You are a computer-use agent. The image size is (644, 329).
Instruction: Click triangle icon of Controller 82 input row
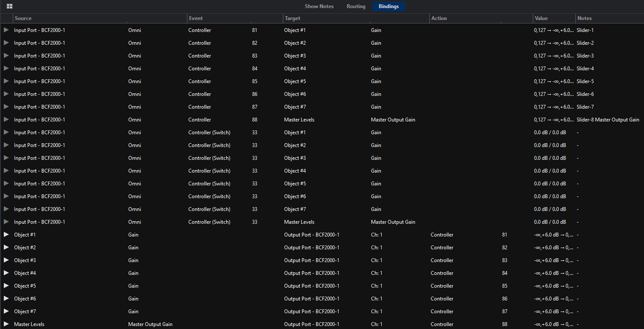pyautogui.click(x=6, y=43)
